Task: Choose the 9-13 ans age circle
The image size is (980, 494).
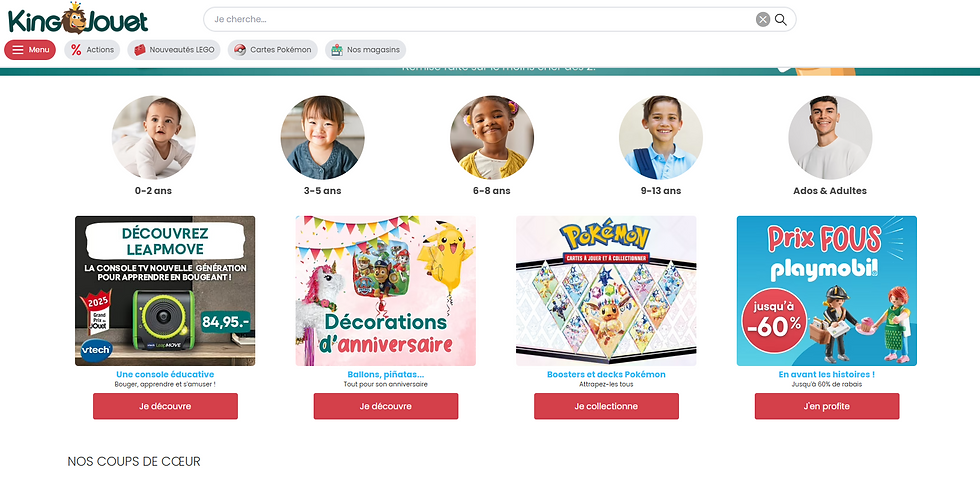Action: point(661,138)
